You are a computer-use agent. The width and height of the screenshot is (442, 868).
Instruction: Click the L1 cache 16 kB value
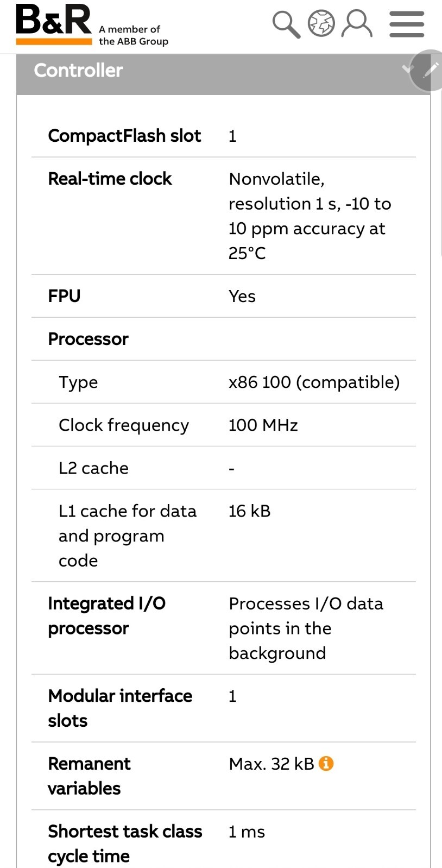[x=249, y=511]
